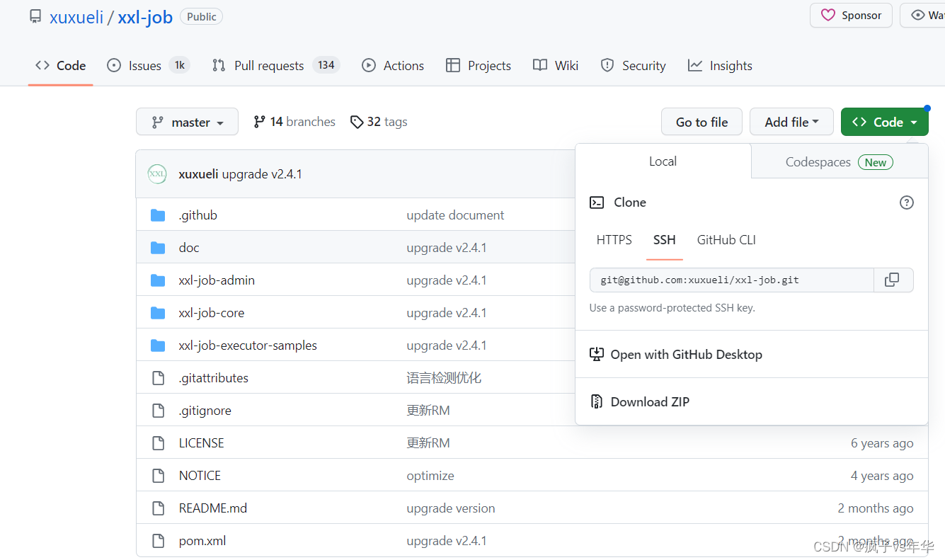The width and height of the screenshot is (945, 560).
Task: Click the terminal icon next to Clone
Action: (597, 202)
